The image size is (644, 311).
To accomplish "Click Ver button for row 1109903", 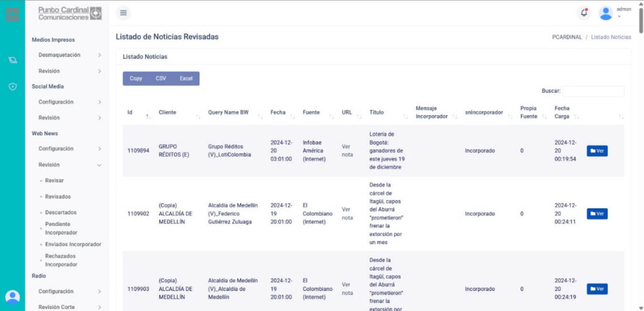I will tap(597, 289).
